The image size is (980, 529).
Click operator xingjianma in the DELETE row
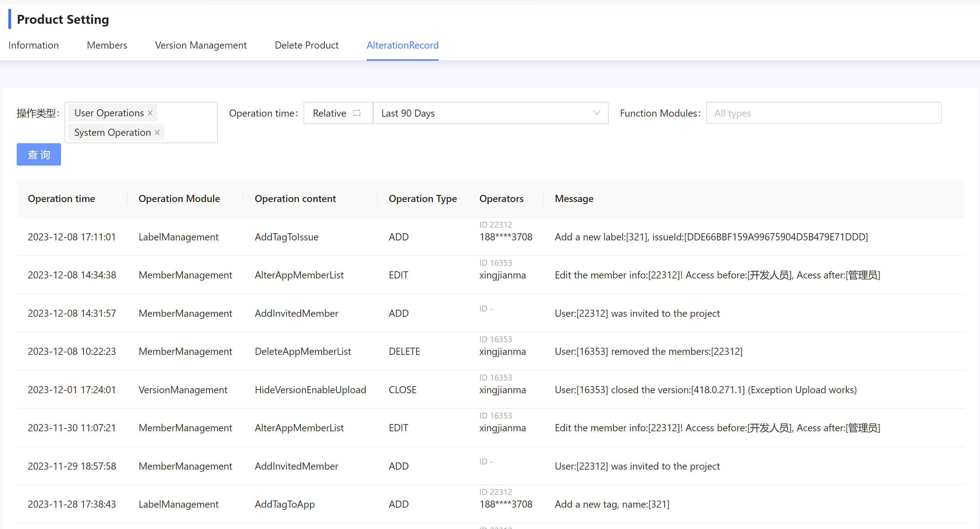coord(503,351)
